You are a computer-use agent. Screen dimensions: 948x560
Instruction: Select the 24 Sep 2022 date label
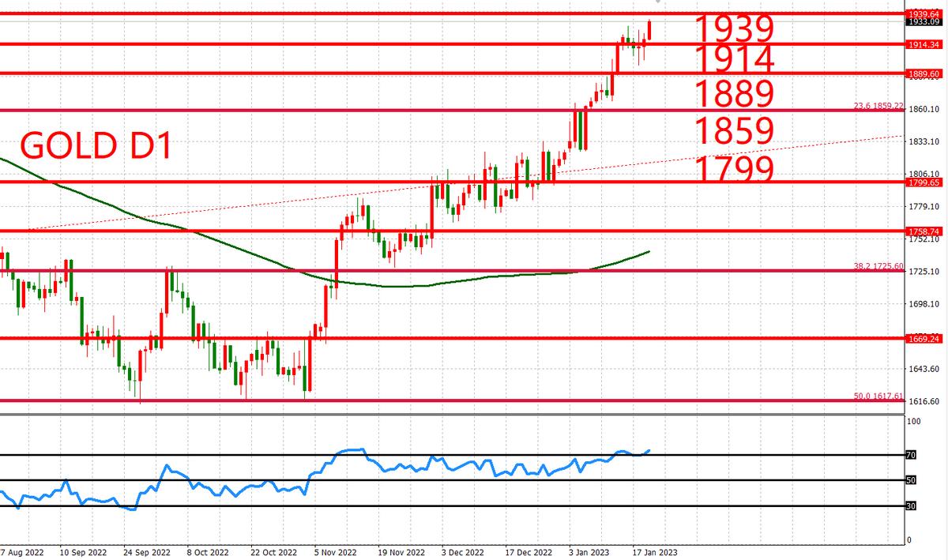146,553
